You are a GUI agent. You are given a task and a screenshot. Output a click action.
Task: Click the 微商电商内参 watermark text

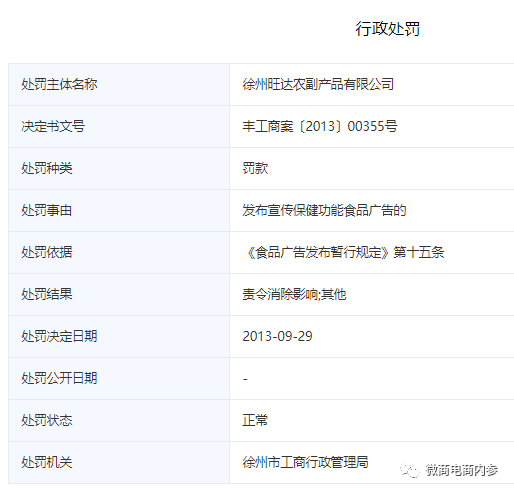(462, 470)
